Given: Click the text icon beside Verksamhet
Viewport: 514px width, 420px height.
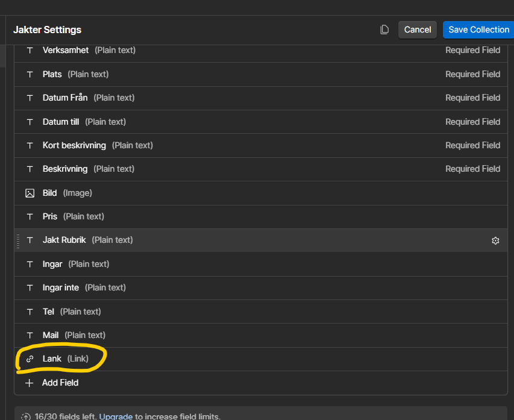Looking at the screenshot, I should tap(30, 50).
